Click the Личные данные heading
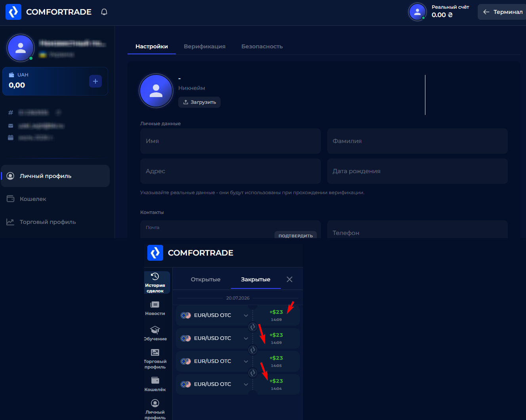Viewport: 526px width, 420px height. (x=160, y=124)
